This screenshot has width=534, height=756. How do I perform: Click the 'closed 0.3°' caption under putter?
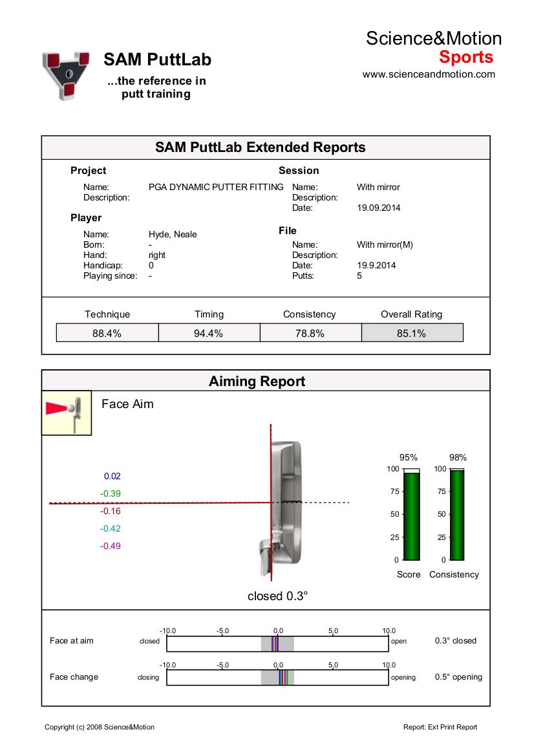pos(277,596)
